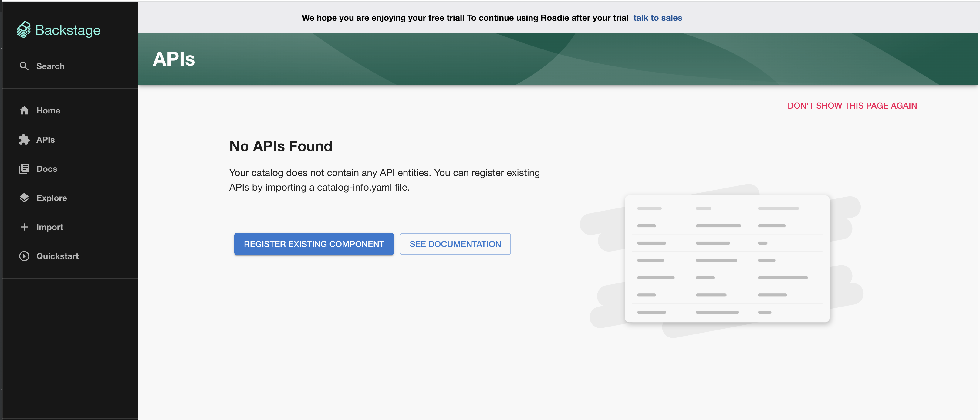This screenshot has height=420, width=980.
Task: Click the Quickstart play circle icon
Action: click(24, 256)
